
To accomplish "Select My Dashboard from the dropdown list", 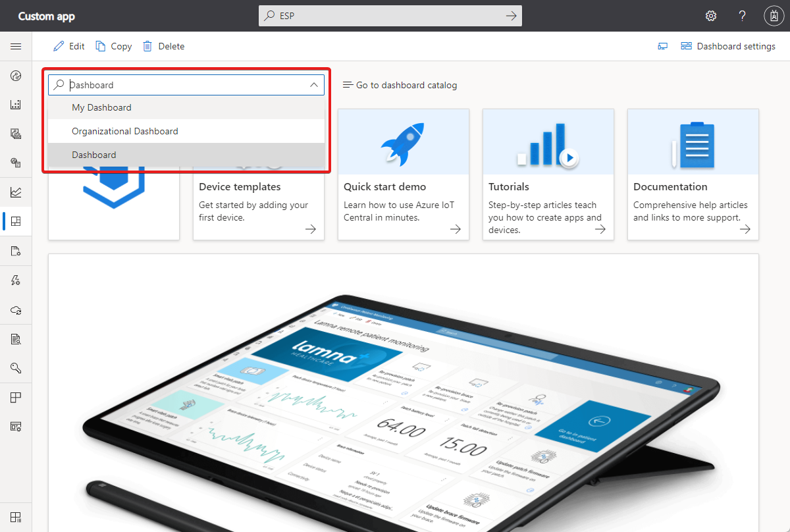I will [186, 107].
